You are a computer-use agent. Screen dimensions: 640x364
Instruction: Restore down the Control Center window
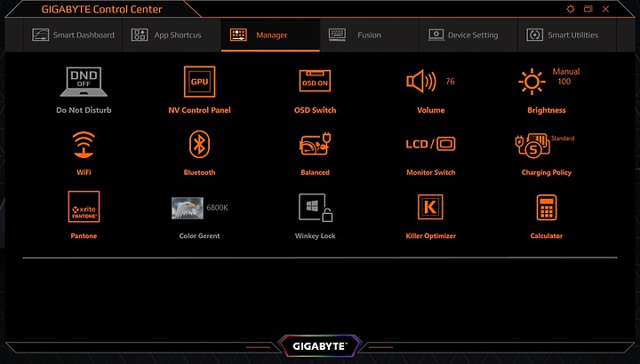(588, 9)
